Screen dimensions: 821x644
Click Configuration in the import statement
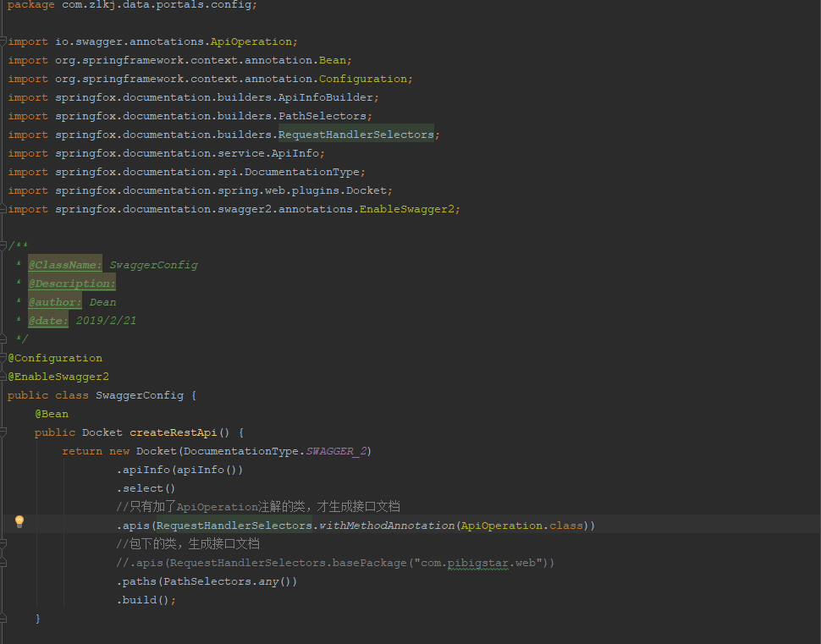tap(363, 79)
